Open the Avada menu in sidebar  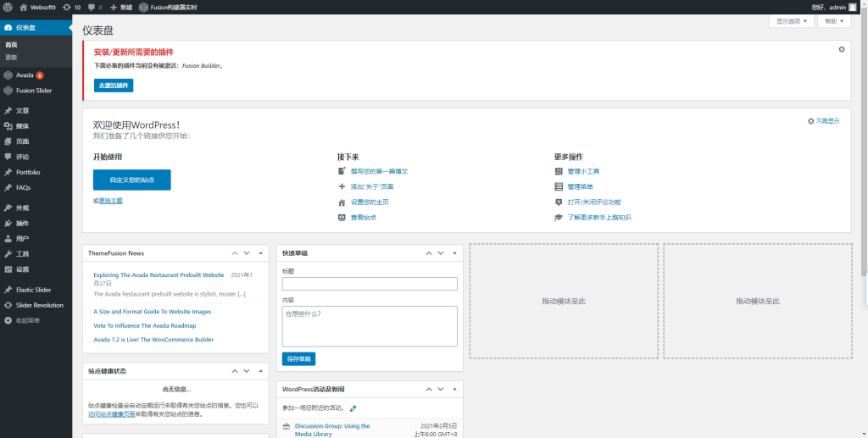pos(25,75)
